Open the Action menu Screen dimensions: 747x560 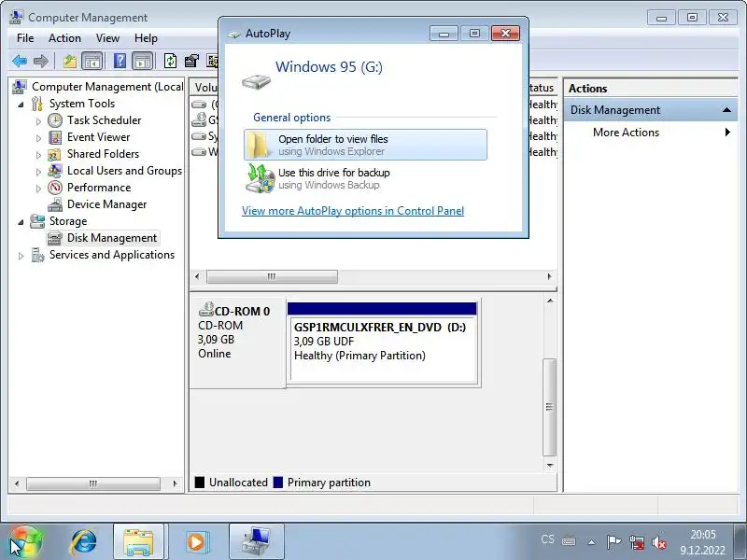[64, 38]
